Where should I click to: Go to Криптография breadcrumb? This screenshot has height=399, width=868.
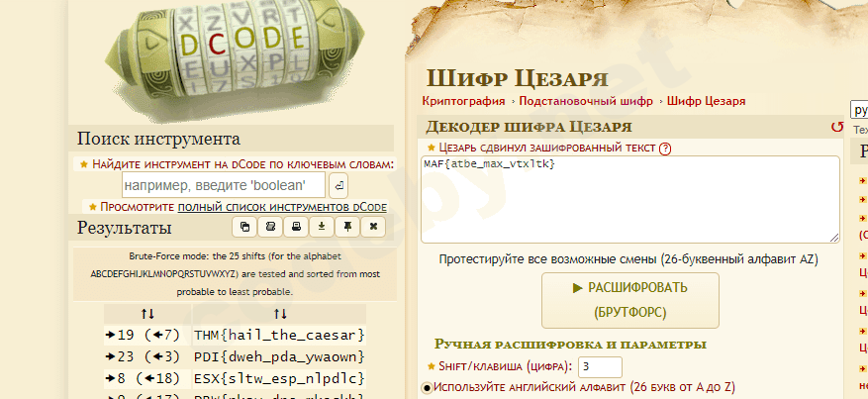[463, 101]
